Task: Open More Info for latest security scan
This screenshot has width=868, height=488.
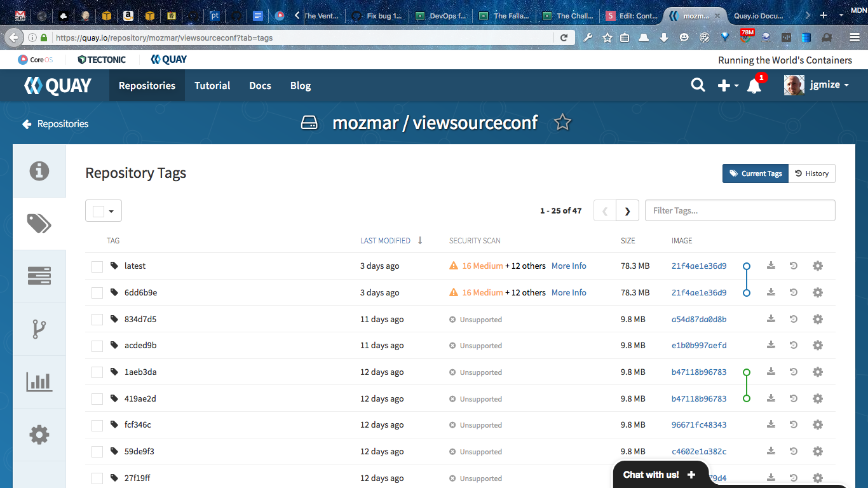Action: [569, 266]
